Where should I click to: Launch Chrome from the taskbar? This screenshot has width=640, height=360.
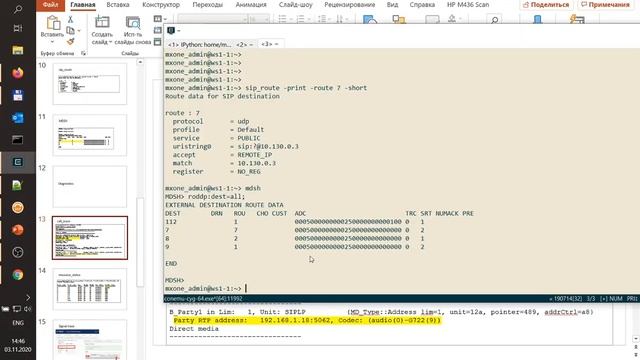coord(18,275)
